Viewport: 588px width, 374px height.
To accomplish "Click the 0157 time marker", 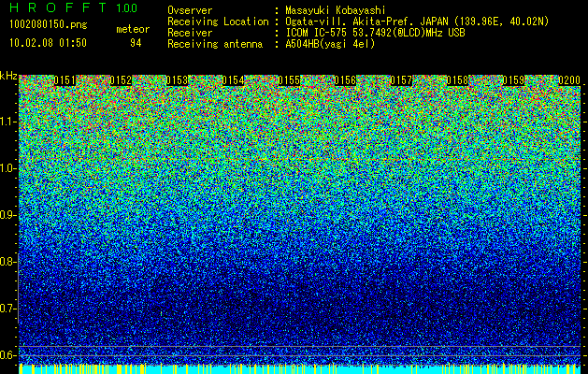I will tap(401, 80).
